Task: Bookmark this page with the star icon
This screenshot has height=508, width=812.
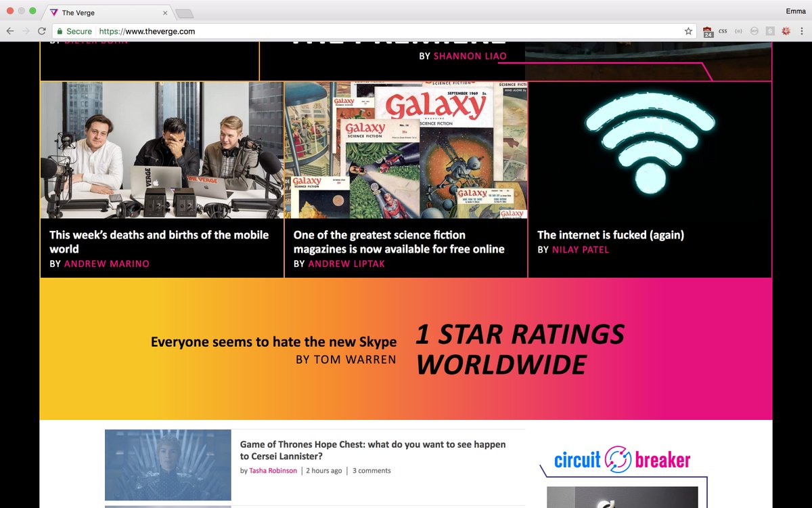Action: coord(688,31)
